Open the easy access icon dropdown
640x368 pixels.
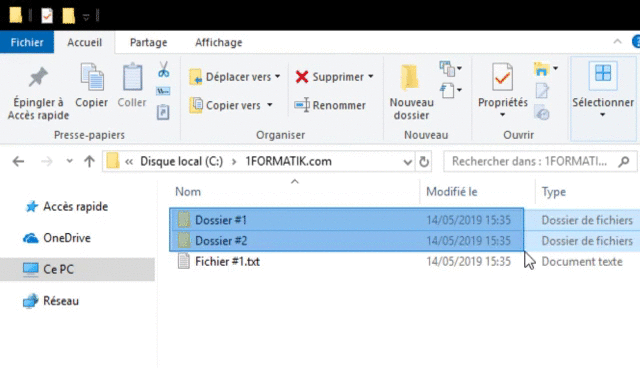pyautogui.click(x=451, y=90)
